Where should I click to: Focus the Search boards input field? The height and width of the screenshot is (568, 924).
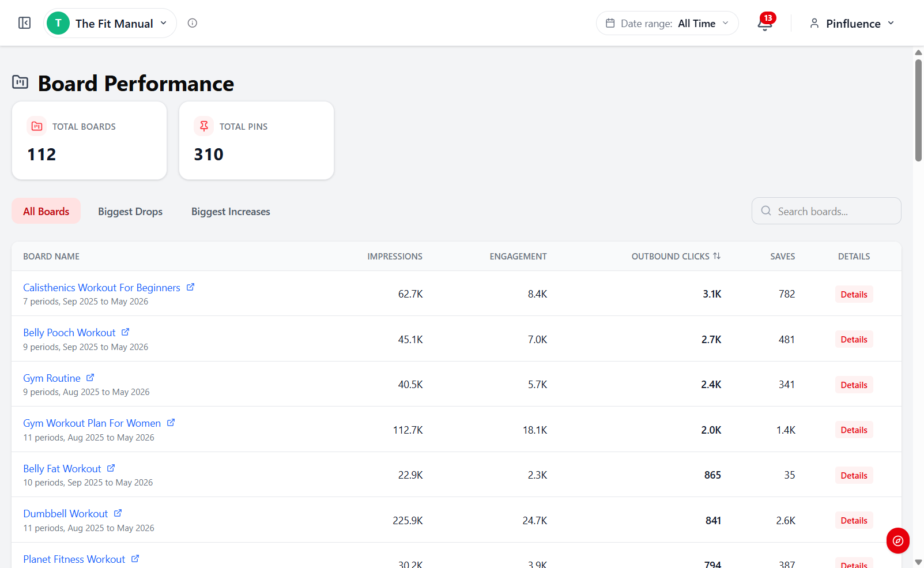click(x=826, y=211)
